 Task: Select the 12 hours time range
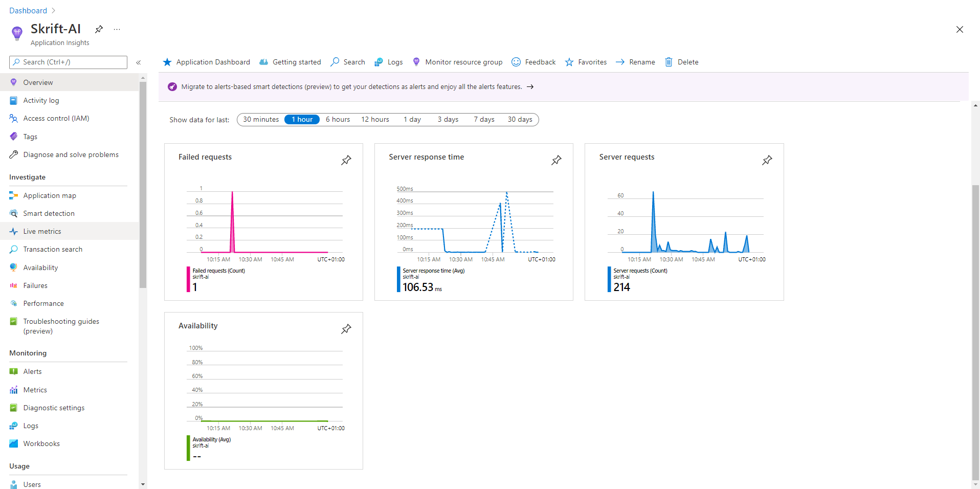point(375,119)
